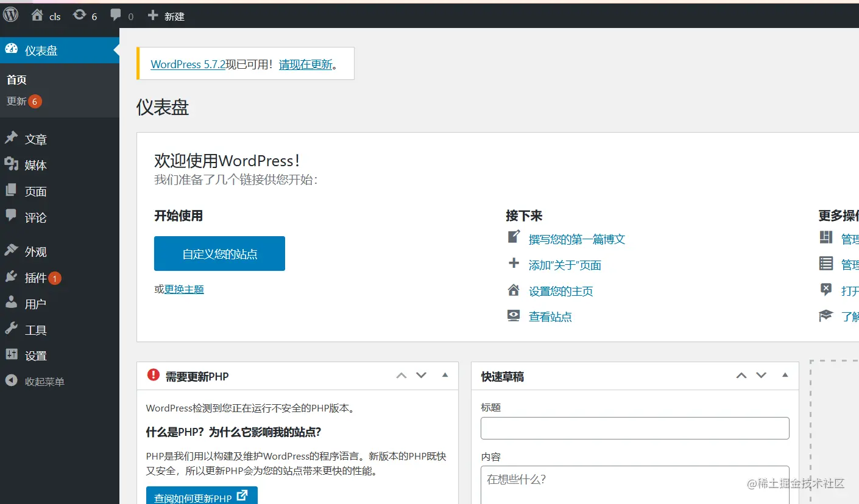Open the 更新 submenu item
Image resolution: width=859 pixels, height=504 pixels.
click(16, 102)
